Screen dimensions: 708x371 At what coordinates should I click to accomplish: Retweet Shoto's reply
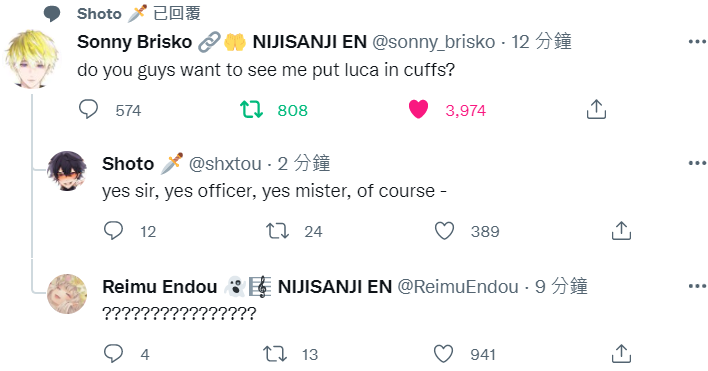point(277,231)
